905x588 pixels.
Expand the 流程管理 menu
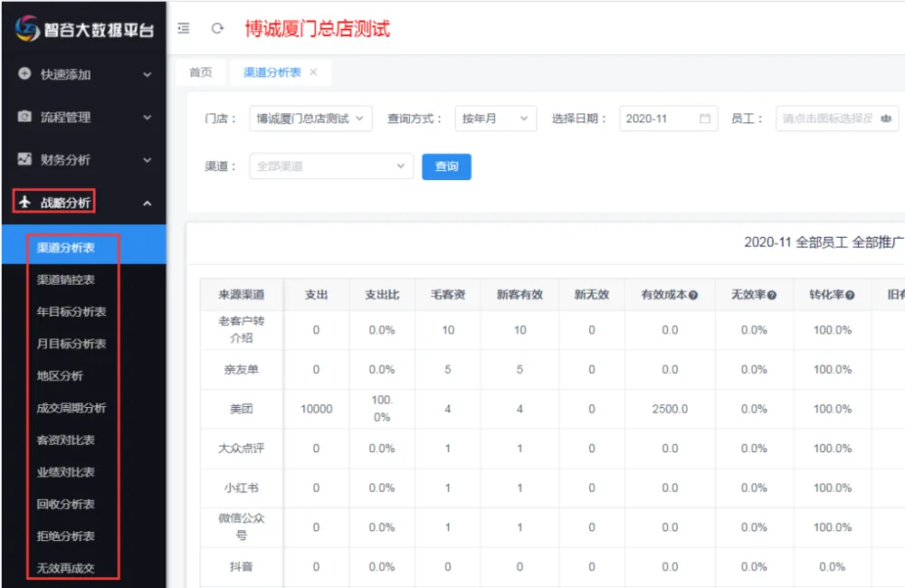(x=82, y=117)
